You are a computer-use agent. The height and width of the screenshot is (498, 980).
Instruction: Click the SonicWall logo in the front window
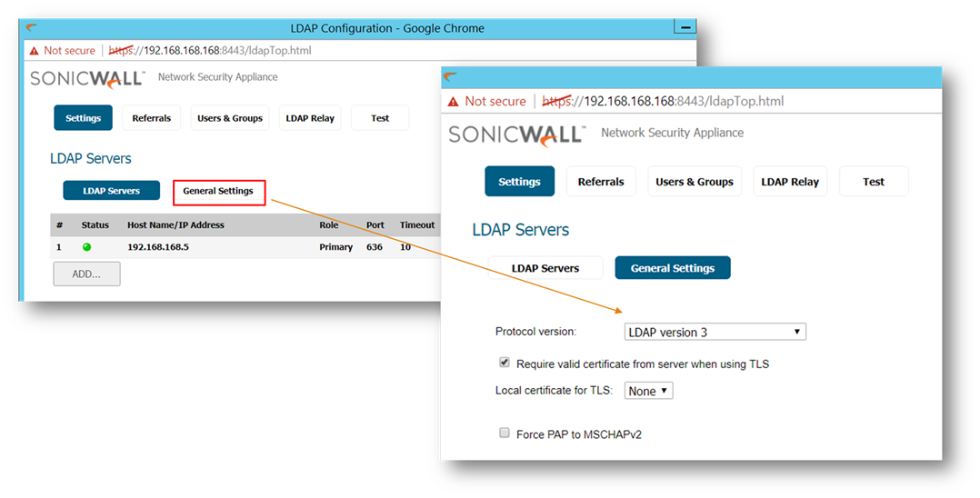pos(515,134)
